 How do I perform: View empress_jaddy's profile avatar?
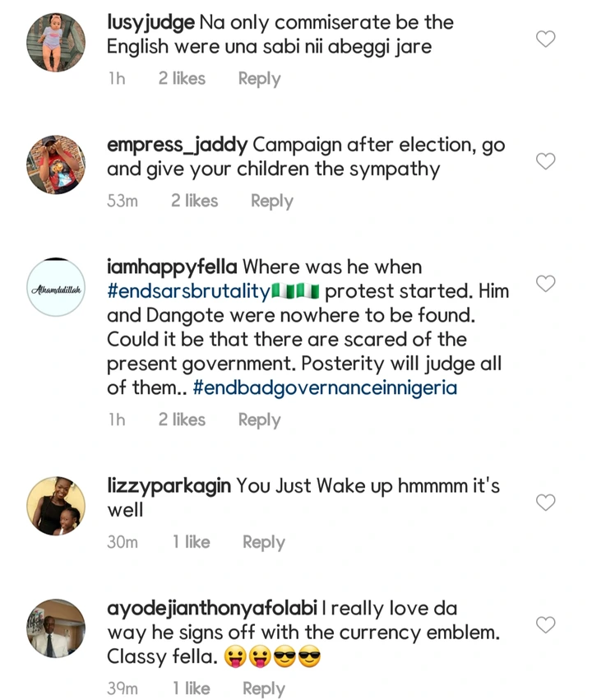tap(56, 165)
